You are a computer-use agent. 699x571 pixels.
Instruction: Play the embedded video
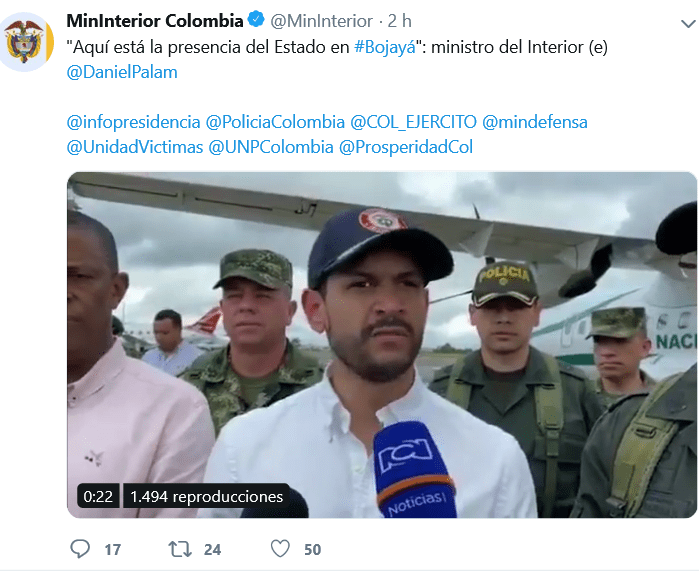click(x=382, y=345)
